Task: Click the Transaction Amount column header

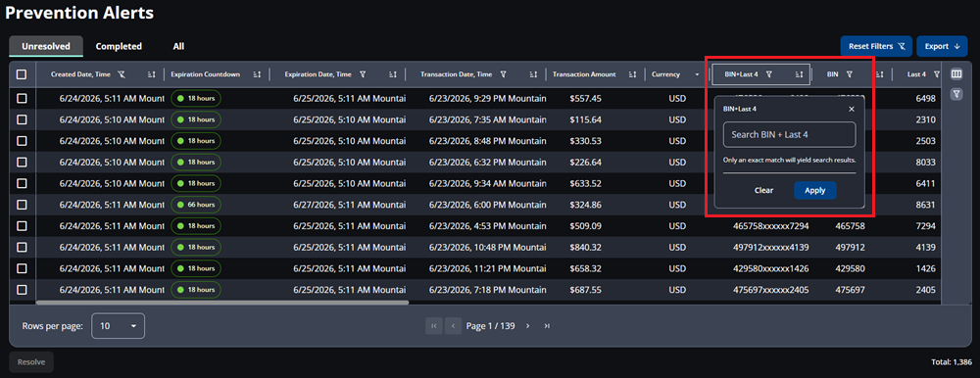Action: pyautogui.click(x=584, y=74)
